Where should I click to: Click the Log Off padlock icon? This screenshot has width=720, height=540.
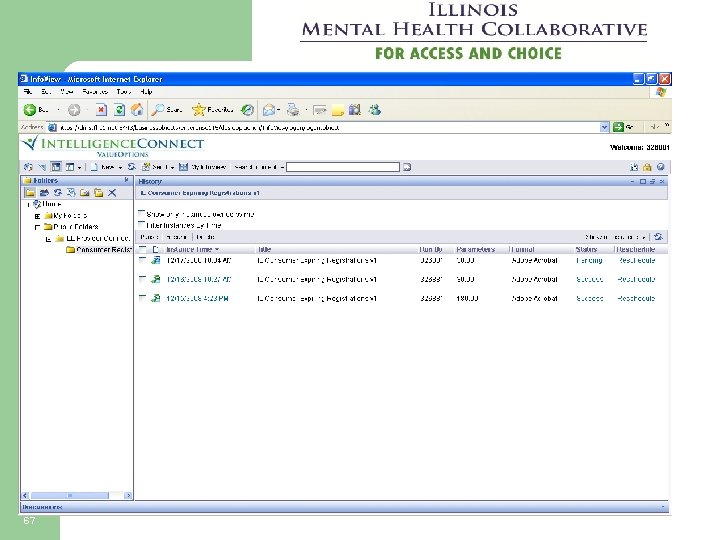647,167
